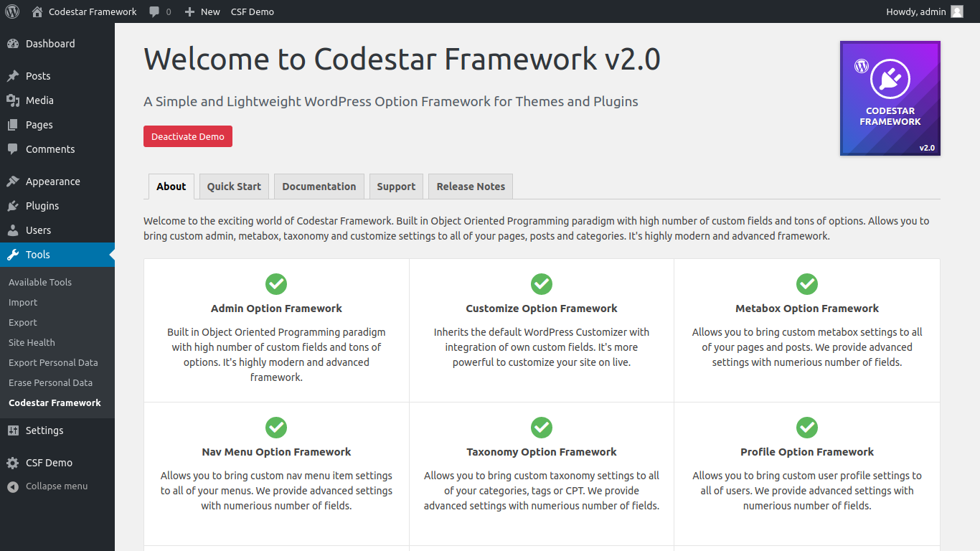This screenshot has height=551, width=980.
Task: View the Release Notes tab
Action: [471, 187]
